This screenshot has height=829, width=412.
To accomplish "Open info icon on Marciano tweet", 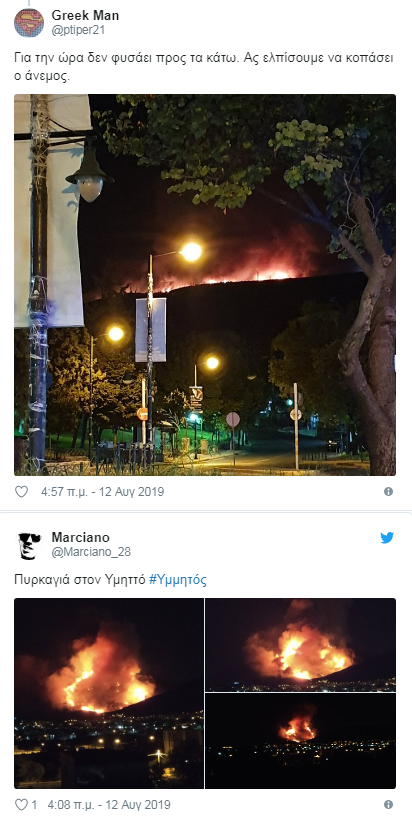I will click(388, 805).
